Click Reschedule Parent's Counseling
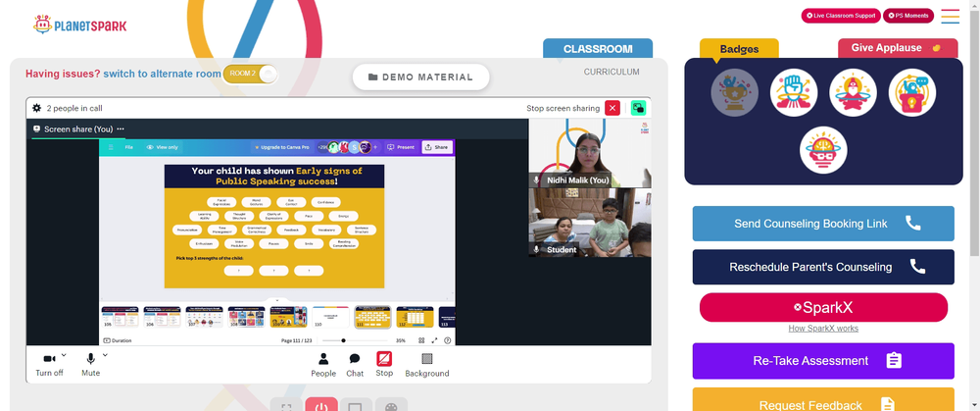Screen dimensions: 980x411 [x=823, y=267]
